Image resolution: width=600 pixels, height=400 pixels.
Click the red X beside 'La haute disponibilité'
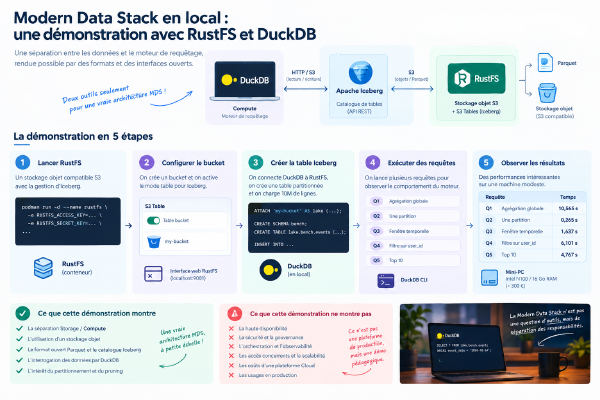coord(231,328)
